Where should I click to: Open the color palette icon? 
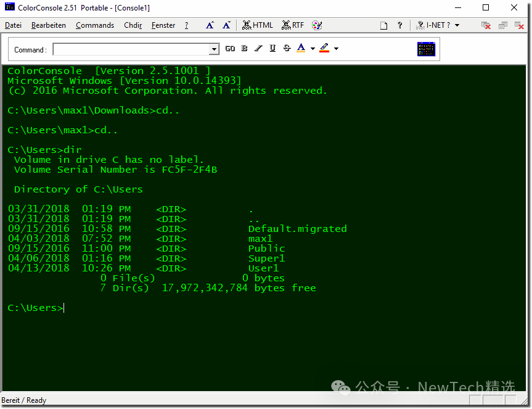point(317,25)
